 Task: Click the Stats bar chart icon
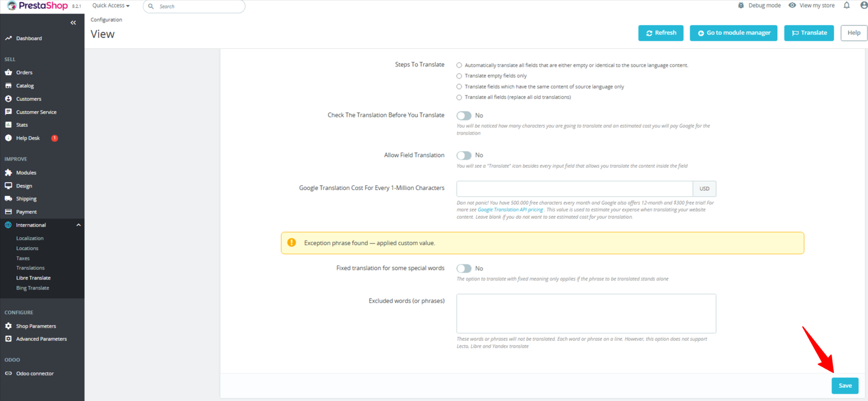[8, 125]
